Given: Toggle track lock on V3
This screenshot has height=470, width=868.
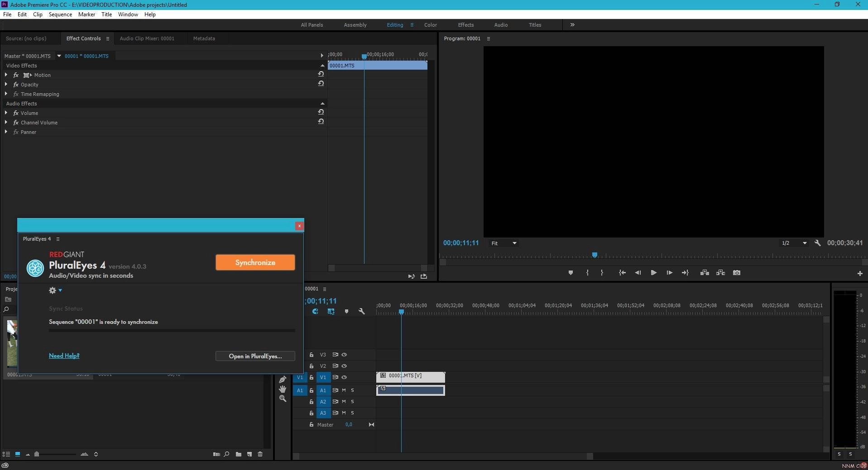Looking at the screenshot, I should [311, 355].
